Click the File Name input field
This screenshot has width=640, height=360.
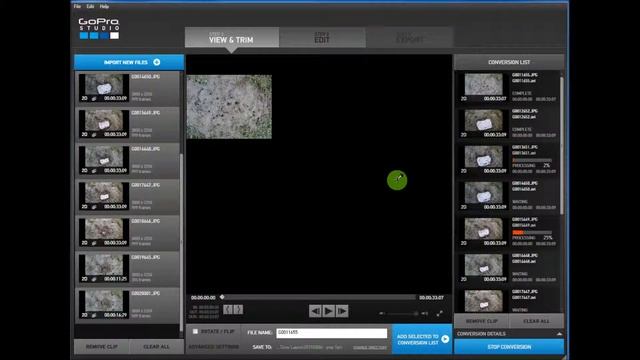pos(331,333)
